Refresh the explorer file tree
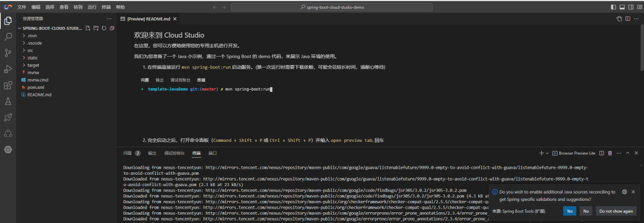The image size is (644, 223). coord(104,29)
